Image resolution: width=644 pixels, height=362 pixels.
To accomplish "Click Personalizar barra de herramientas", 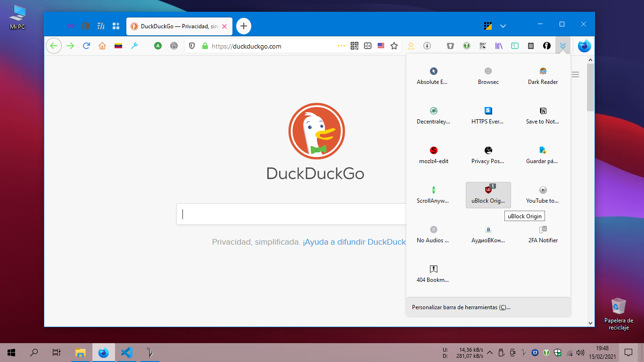I will (488, 307).
